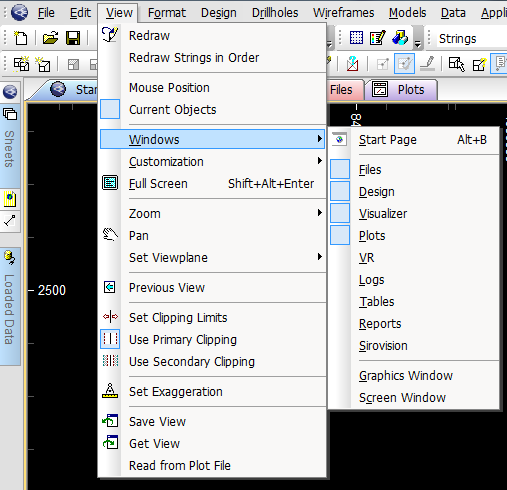The width and height of the screenshot is (507, 490).
Task: Open the Format menu
Action: 167,13
